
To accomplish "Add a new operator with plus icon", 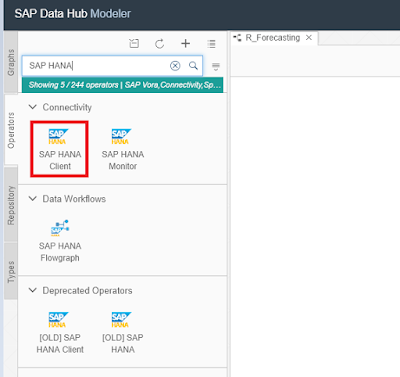I will [185, 43].
